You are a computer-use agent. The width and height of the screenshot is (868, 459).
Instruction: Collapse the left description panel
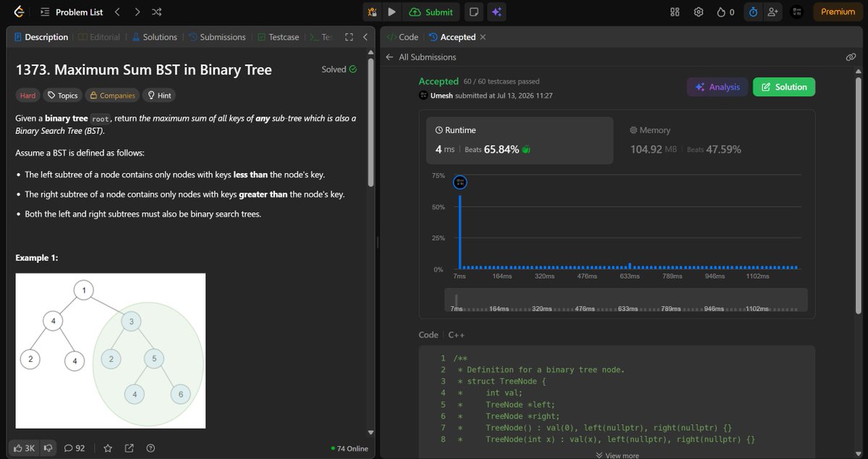point(365,37)
